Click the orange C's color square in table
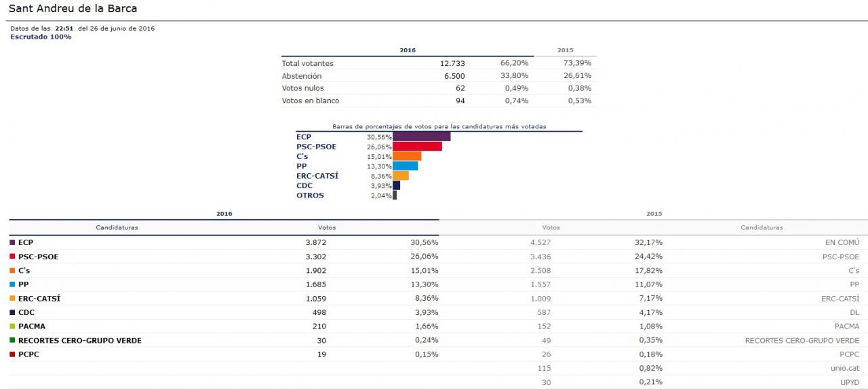This screenshot has width=868, height=389. tap(12, 270)
